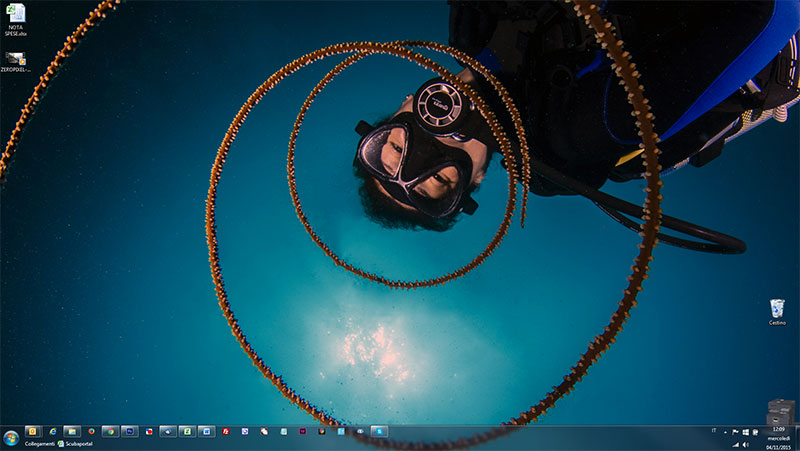The image size is (800, 451).
Task: Open the Collegamenti toolbar
Action: click(39, 443)
